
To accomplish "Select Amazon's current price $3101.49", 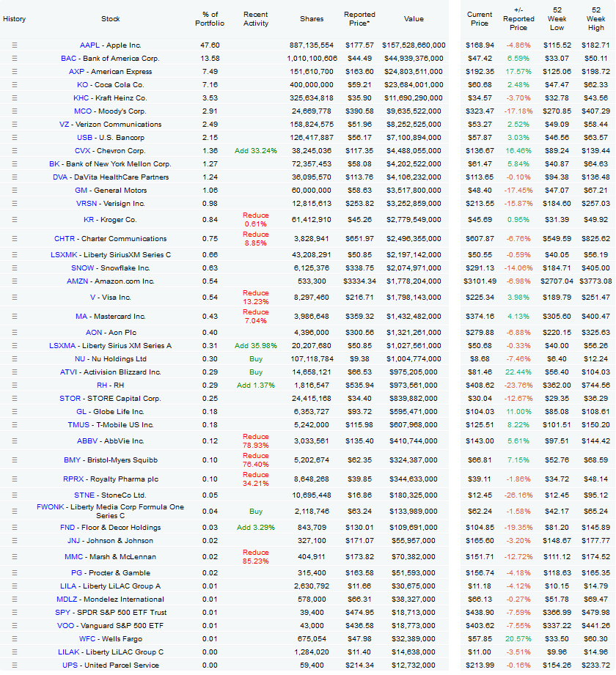I will click(480, 281).
